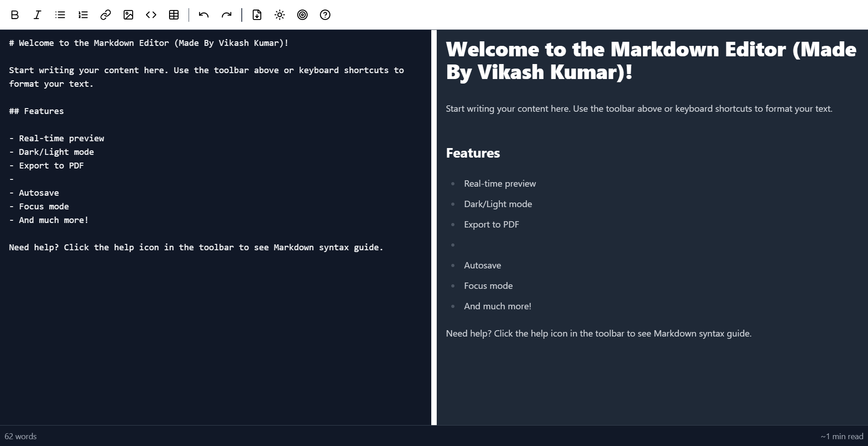Image resolution: width=868 pixels, height=446 pixels.
Task: Insert a table
Action: tap(174, 15)
